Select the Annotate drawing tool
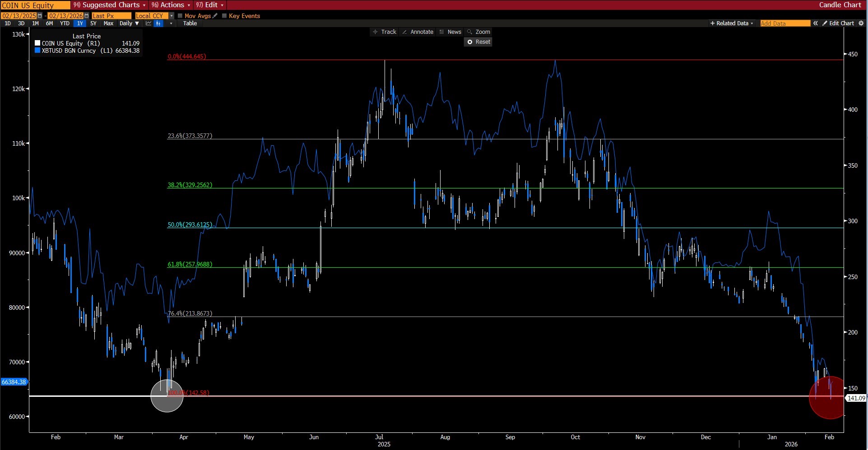 tap(418, 32)
